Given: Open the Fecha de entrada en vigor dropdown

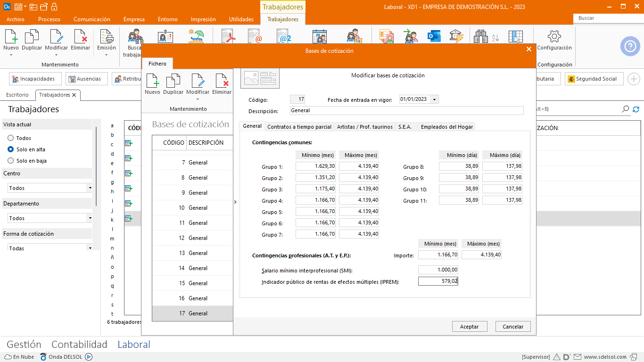Looking at the screenshot, I should click(x=434, y=99).
